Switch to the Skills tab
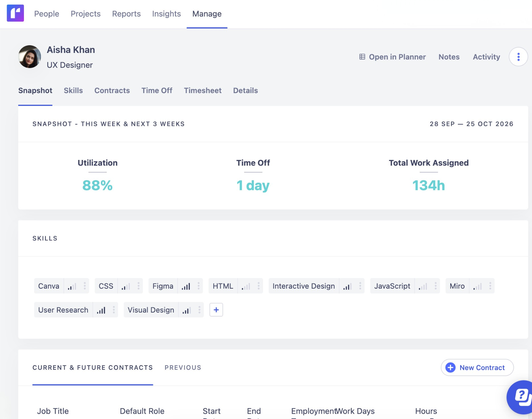The width and height of the screenshot is (532, 419). click(73, 90)
